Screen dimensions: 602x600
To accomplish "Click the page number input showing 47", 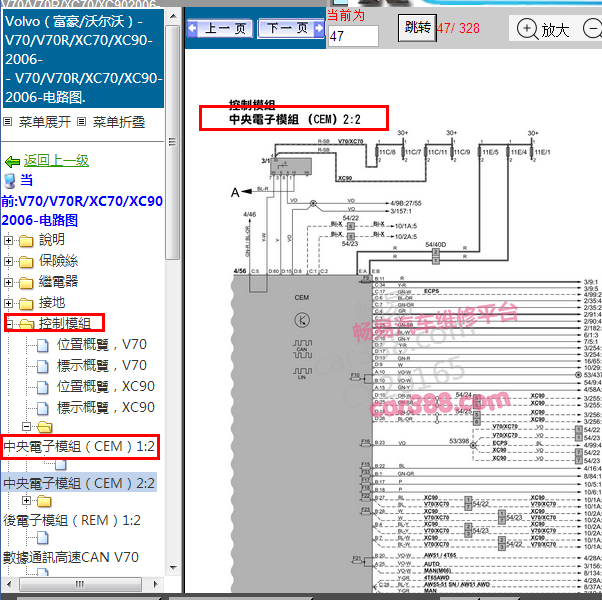I will (353, 36).
